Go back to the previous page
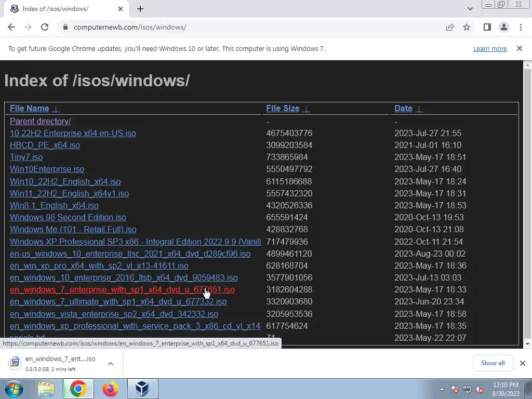532x399 pixels. pyautogui.click(x=11, y=27)
